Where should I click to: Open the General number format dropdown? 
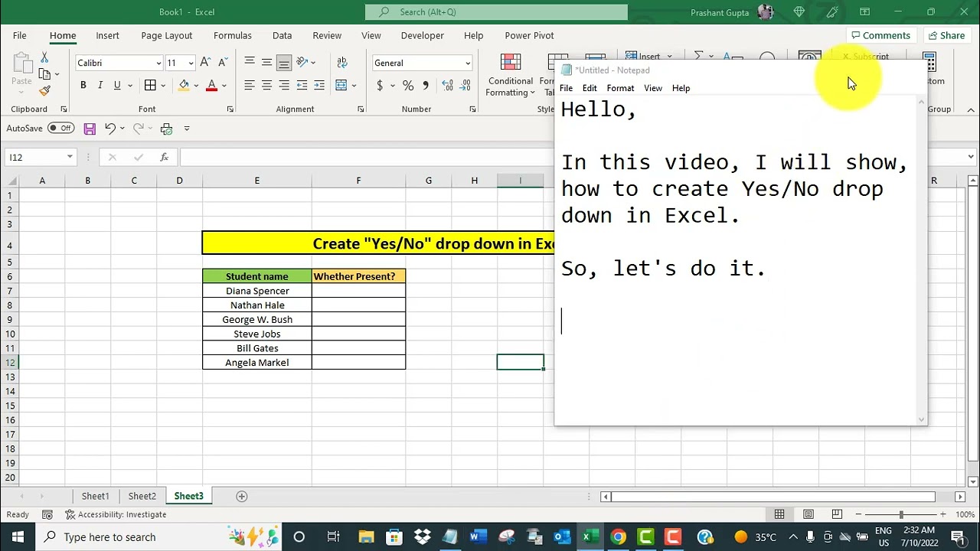pos(468,63)
